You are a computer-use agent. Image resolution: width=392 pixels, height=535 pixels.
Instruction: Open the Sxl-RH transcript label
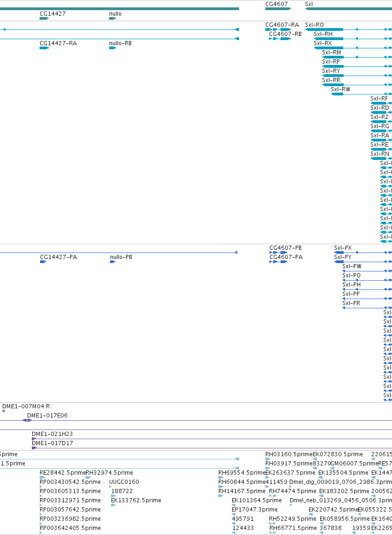click(x=323, y=34)
